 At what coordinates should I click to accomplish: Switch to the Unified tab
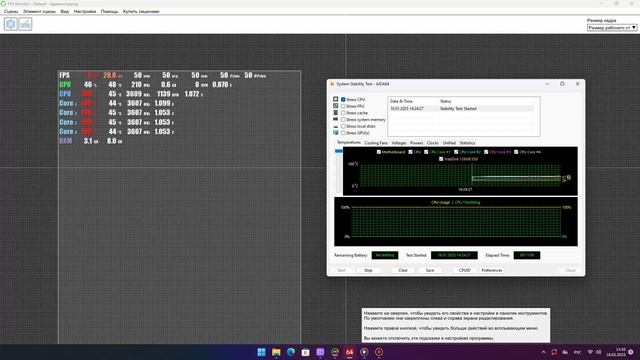point(449,143)
